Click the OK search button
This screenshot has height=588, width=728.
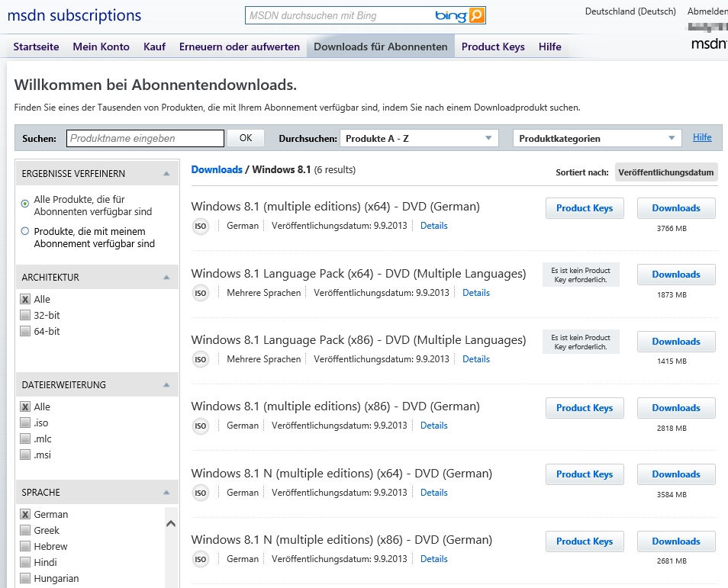tap(246, 138)
